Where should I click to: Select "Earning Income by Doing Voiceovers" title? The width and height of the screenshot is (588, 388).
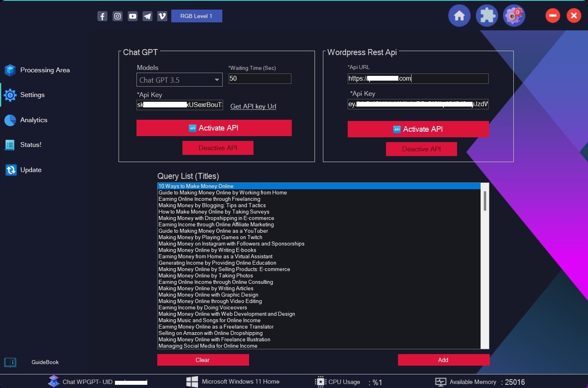click(x=319, y=307)
